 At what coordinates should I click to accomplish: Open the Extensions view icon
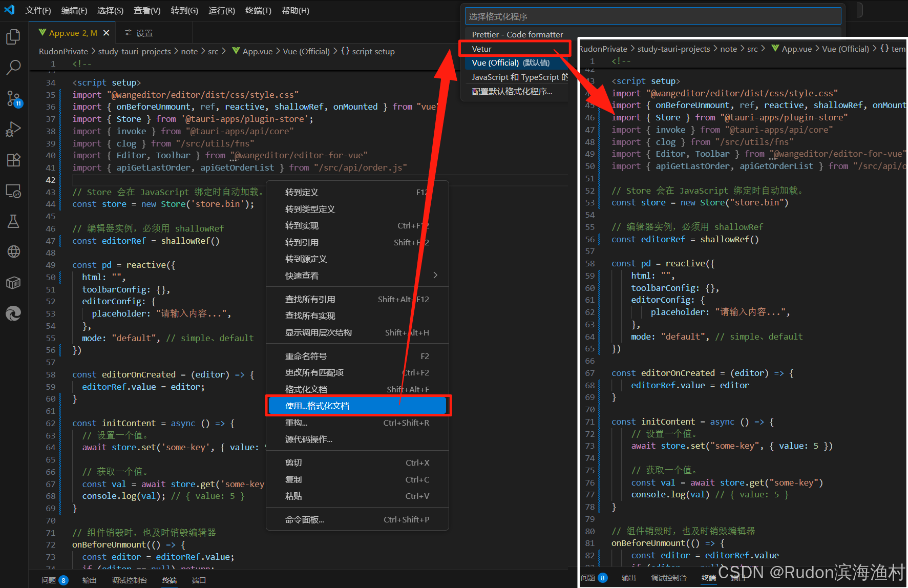pyautogui.click(x=13, y=160)
